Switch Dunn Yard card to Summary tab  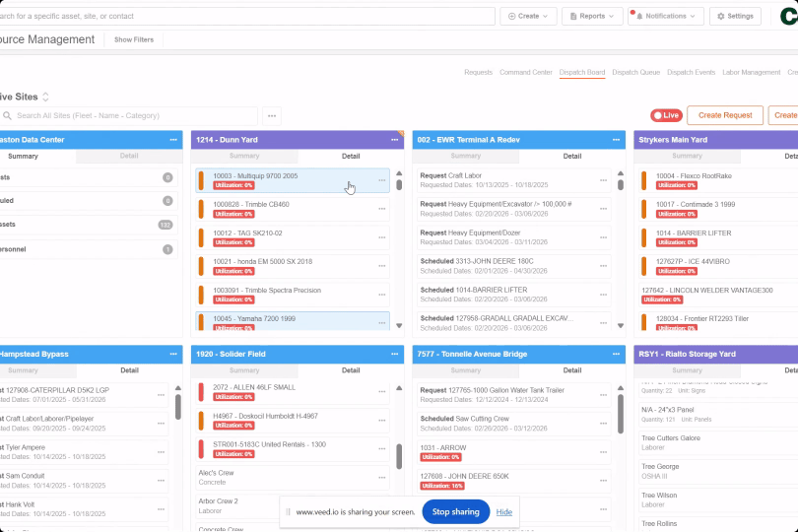coord(244,156)
